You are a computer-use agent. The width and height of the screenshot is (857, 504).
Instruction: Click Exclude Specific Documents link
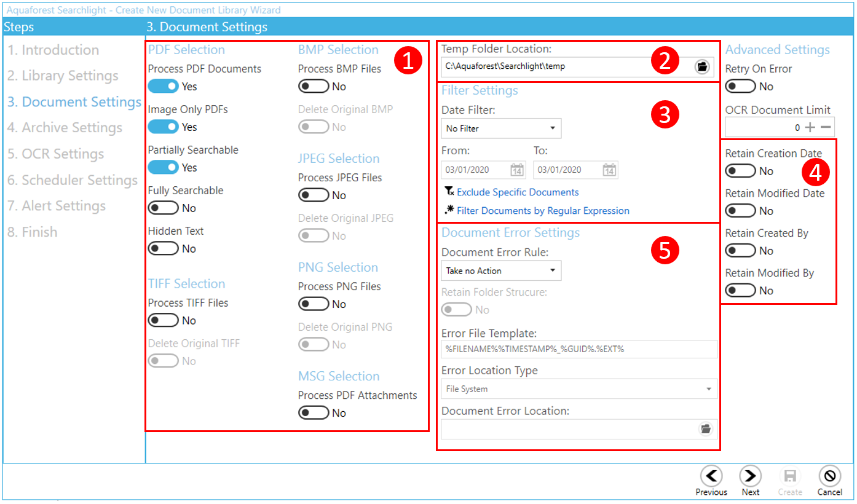coord(517,192)
